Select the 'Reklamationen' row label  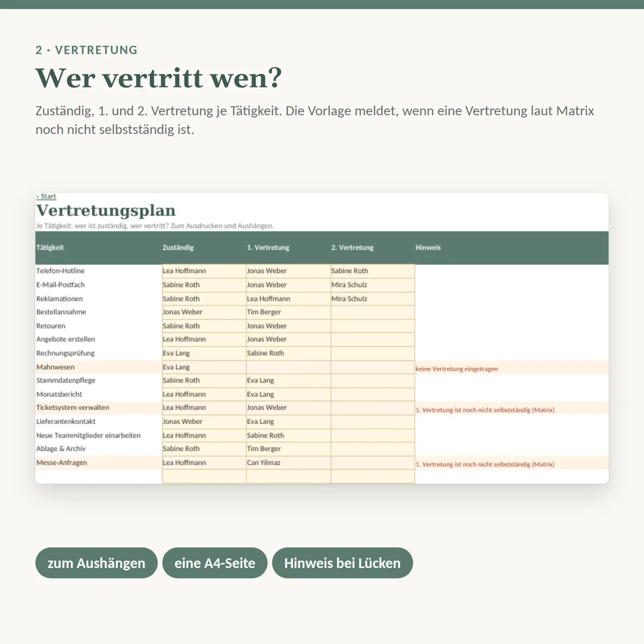tap(60, 299)
